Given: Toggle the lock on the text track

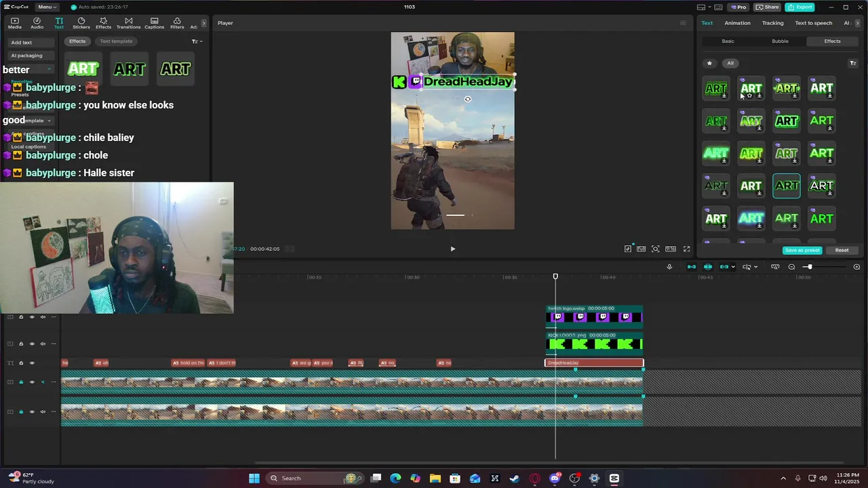Looking at the screenshot, I should pos(21,363).
